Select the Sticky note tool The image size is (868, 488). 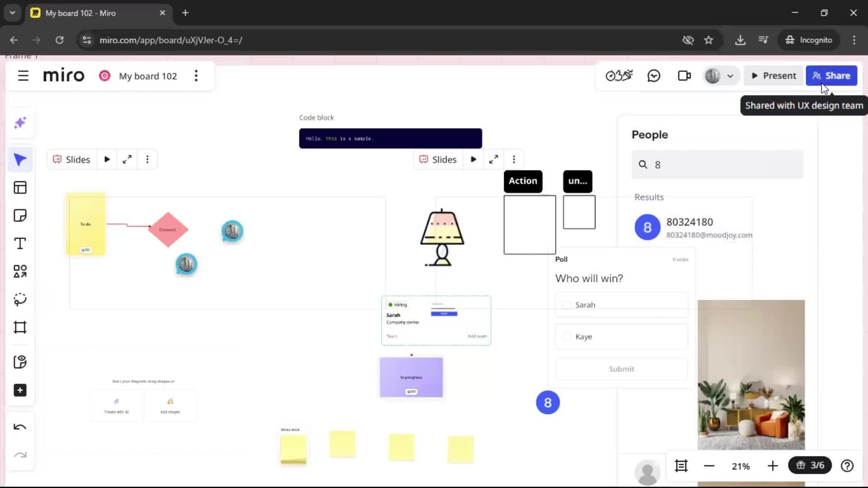(20, 216)
